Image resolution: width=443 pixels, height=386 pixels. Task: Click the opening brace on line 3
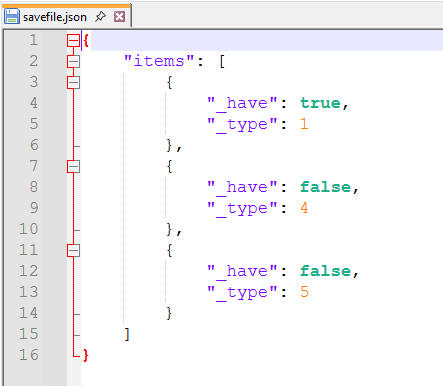click(169, 82)
